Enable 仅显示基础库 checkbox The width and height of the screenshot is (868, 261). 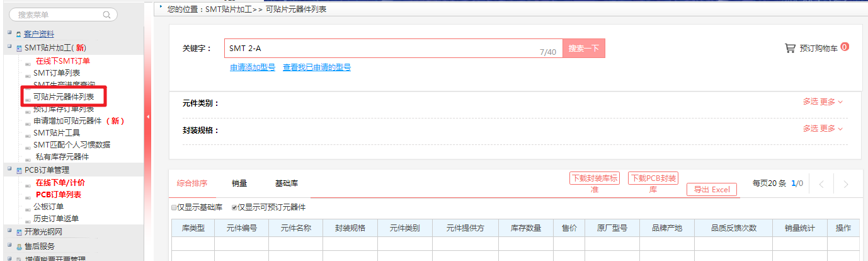coord(174,207)
